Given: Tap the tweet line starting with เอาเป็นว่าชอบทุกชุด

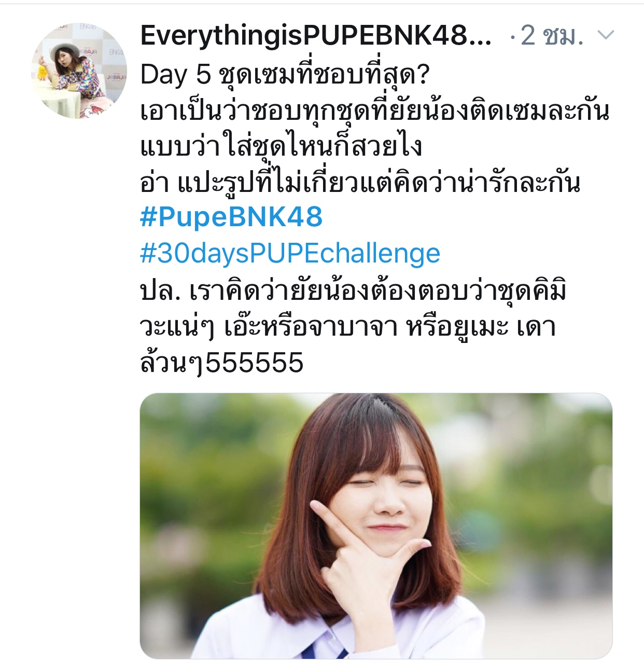Looking at the screenshot, I should click(374, 111).
